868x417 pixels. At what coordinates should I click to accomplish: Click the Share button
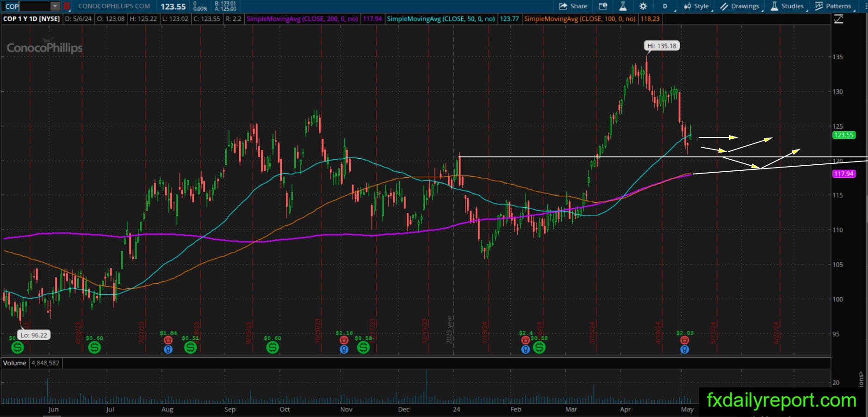[573, 6]
